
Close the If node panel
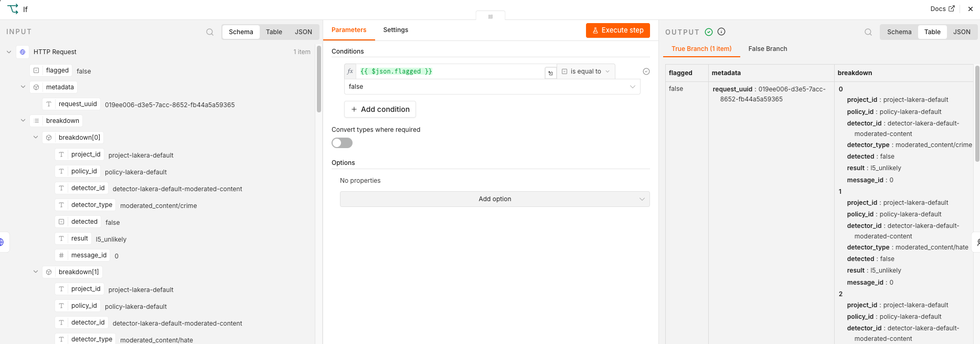point(971,9)
